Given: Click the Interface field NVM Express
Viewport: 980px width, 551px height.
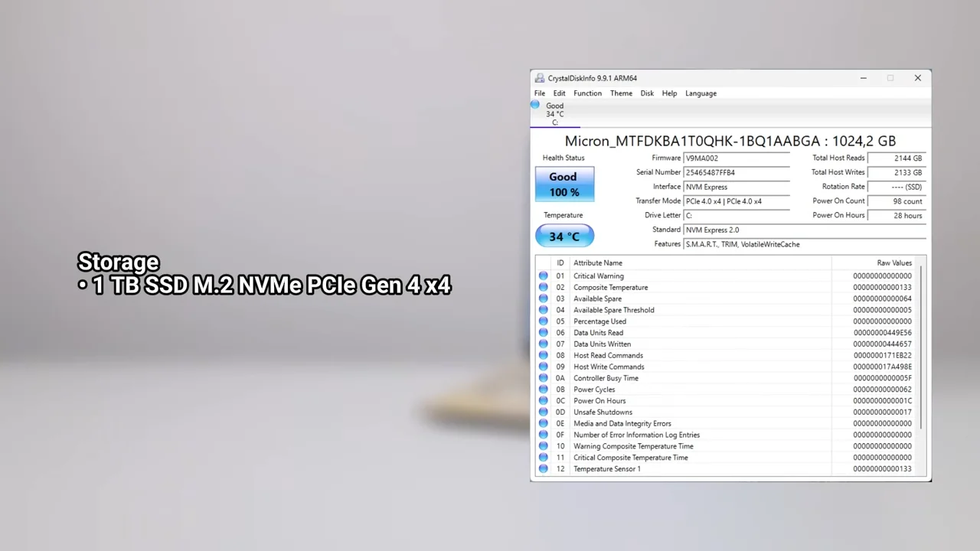Looking at the screenshot, I should click(x=737, y=187).
